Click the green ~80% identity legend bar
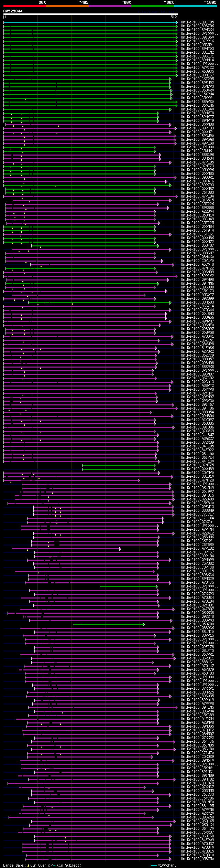 click(152, 6)
